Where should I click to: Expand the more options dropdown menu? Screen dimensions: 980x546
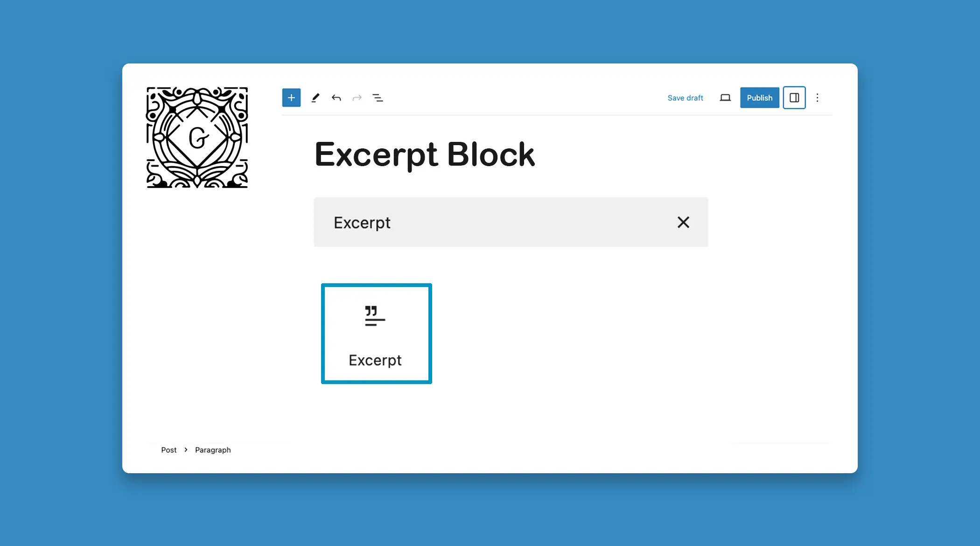tap(817, 98)
